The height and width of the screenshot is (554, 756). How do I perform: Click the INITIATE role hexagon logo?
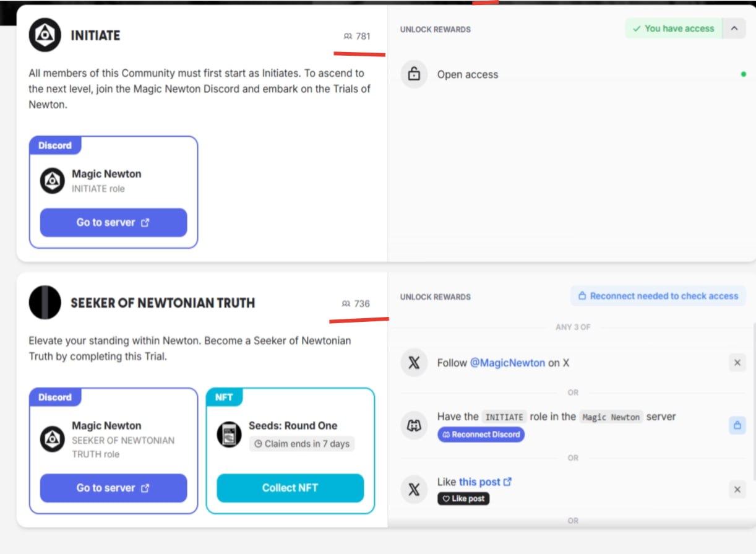tap(45, 35)
